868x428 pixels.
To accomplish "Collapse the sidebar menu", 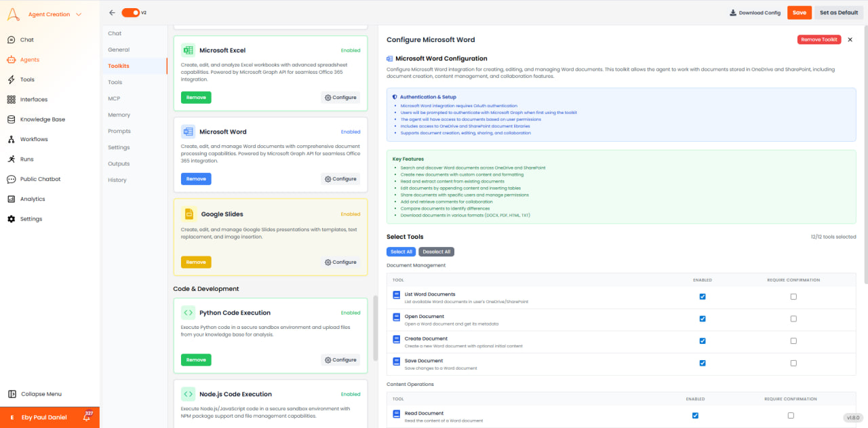I will pyautogui.click(x=43, y=394).
